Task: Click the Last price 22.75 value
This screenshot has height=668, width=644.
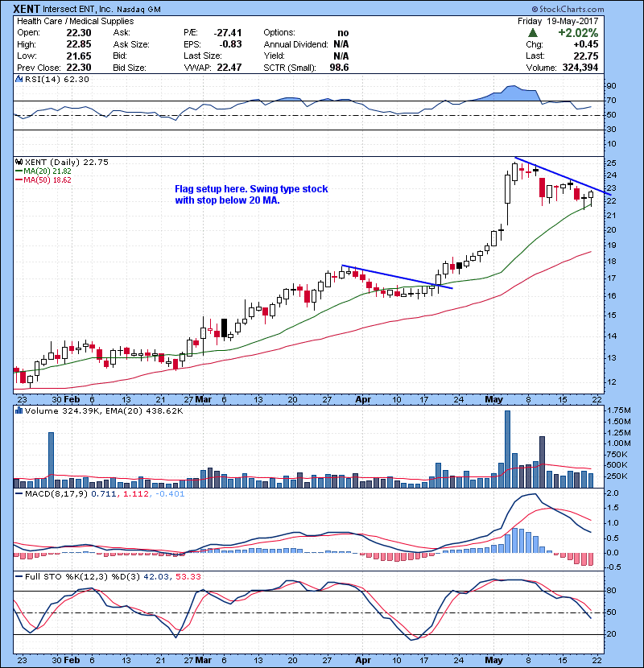Action: click(x=585, y=56)
